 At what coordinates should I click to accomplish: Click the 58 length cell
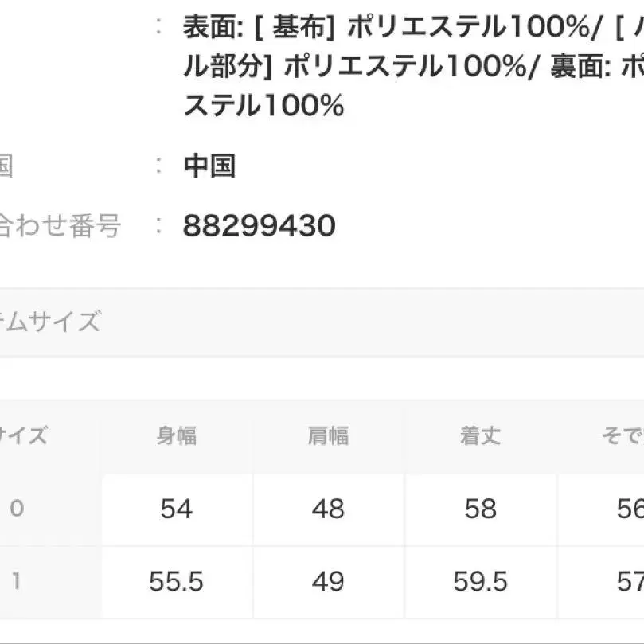(480, 509)
